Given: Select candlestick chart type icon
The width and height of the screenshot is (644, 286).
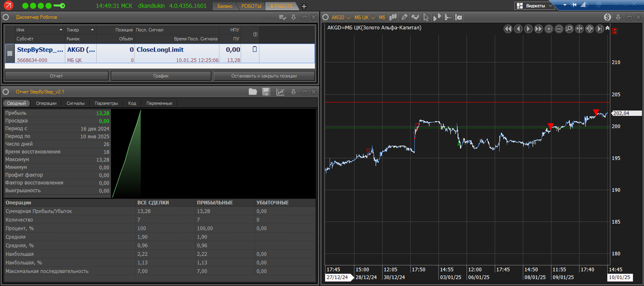Looking at the screenshot, I should coord(393,17).
